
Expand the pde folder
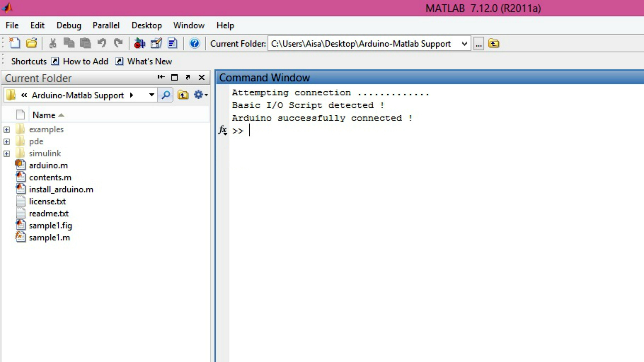pyautogui.click(x=7, y=142)
